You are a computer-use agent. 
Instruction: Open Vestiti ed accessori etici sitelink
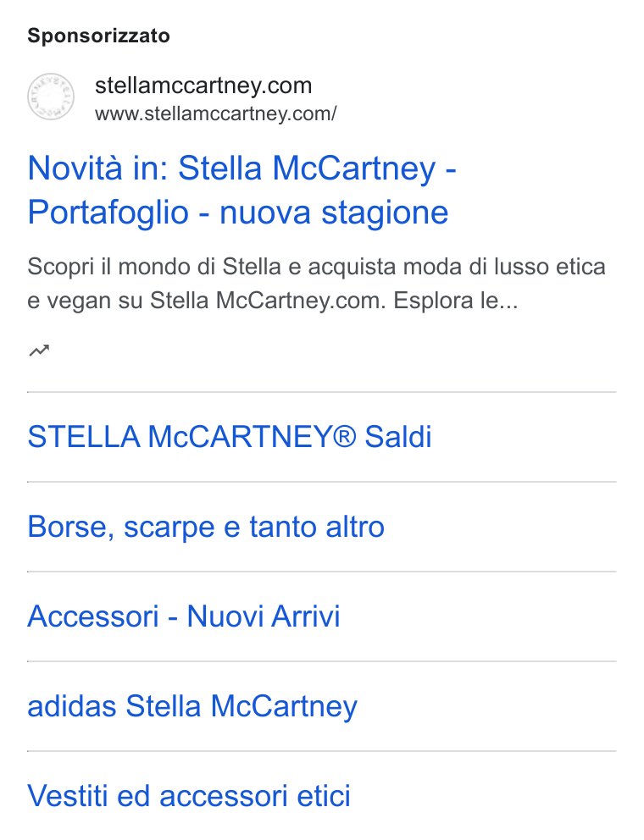[189, 795]
